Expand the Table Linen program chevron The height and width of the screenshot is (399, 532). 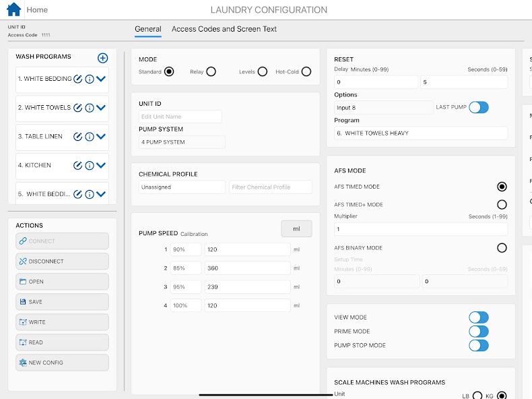coord(101,137)
